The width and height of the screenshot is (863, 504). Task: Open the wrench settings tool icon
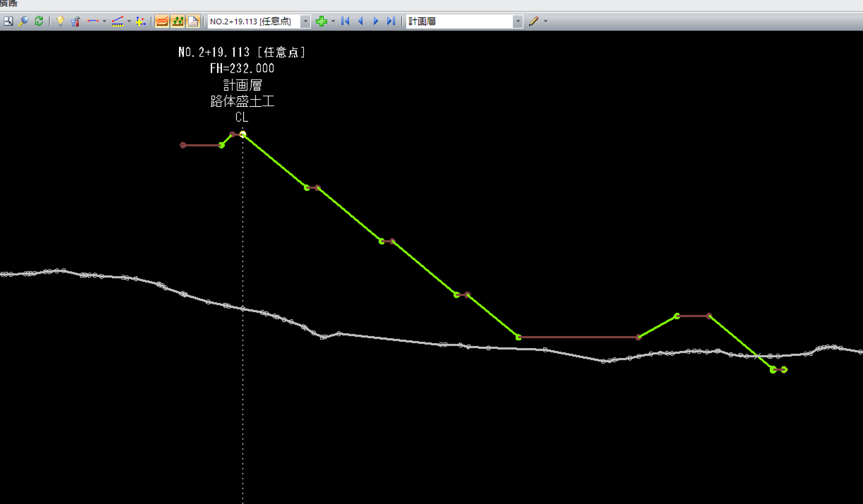click(x=75, y=21)
